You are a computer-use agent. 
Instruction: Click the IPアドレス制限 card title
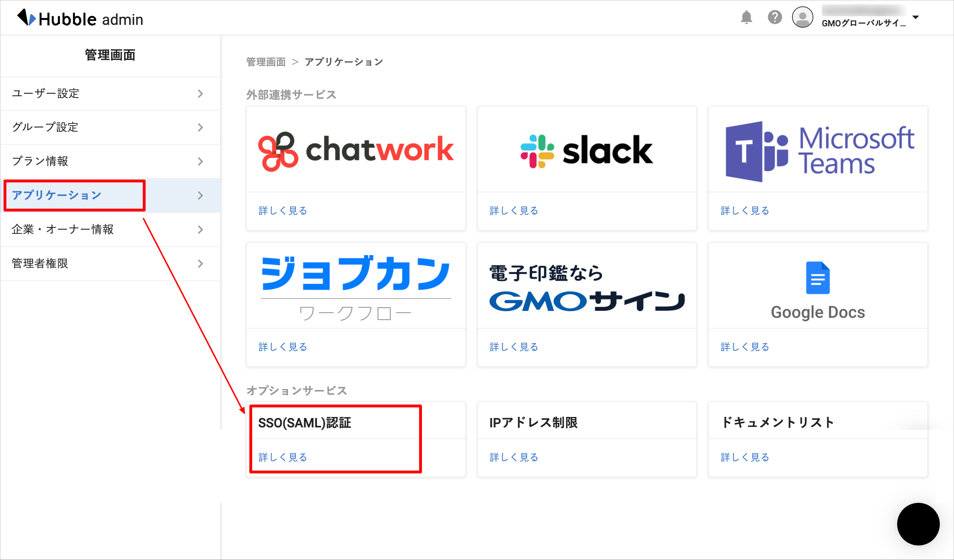(533, 423)
